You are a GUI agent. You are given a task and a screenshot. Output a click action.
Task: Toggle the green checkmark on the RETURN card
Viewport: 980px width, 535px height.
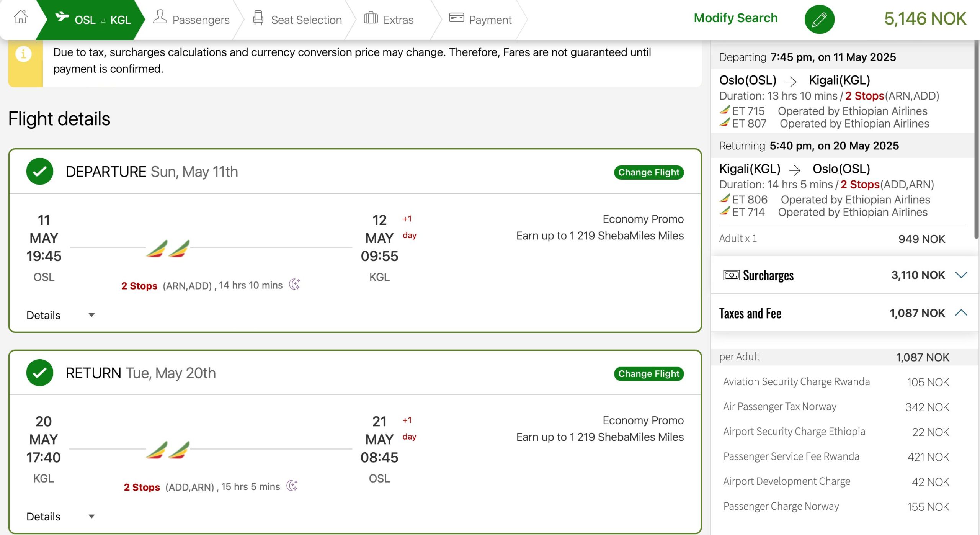pos(40,373)
